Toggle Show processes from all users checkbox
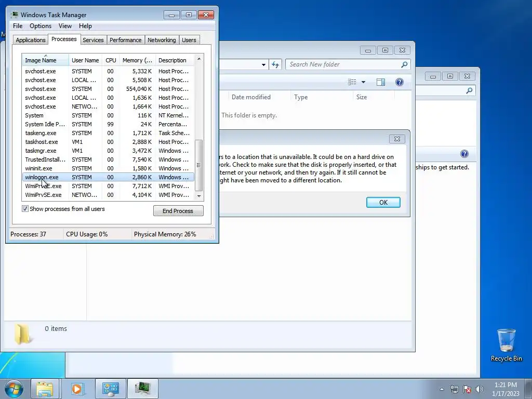This screenshot has height=399, width=532. coord(25,209)
